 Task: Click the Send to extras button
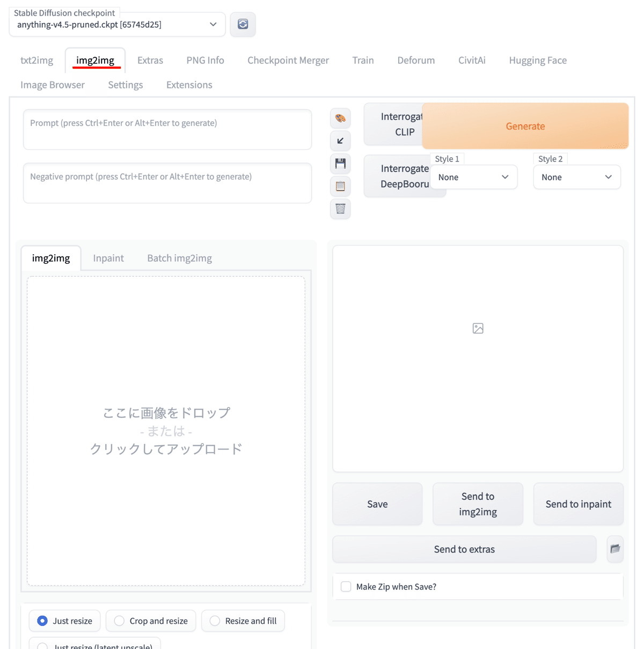464,549
